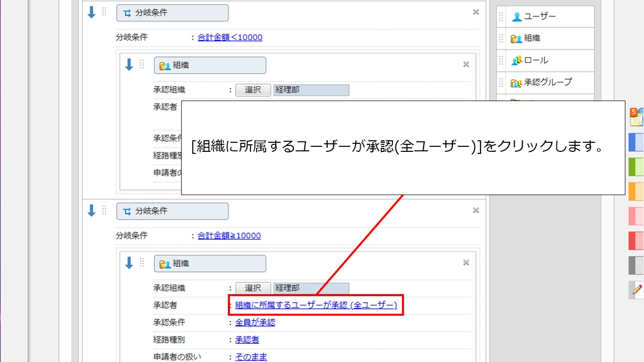644x362 pixels.
Task: Remove the top 分岐条件 block with its X
Action: tap(475, 12)
